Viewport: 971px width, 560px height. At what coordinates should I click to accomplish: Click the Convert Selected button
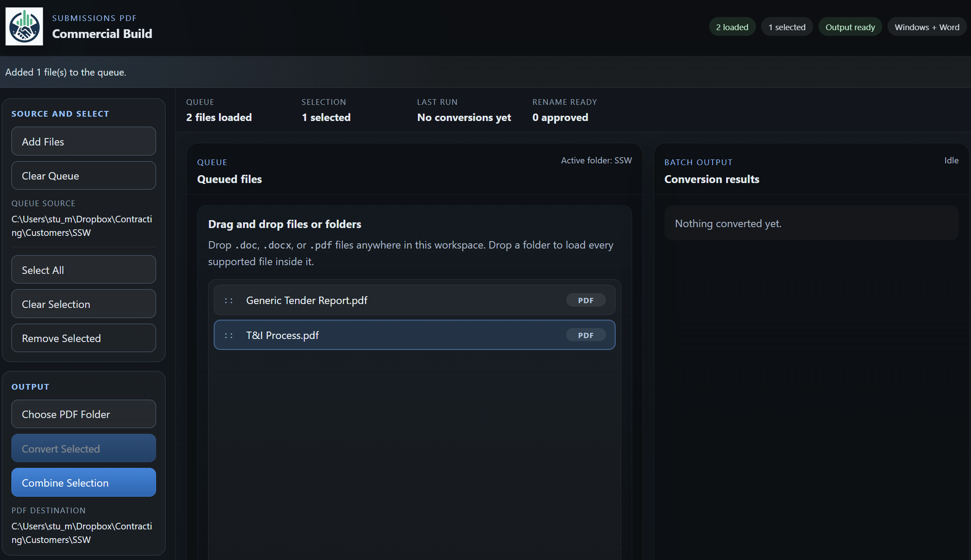[x=84, y=448]
